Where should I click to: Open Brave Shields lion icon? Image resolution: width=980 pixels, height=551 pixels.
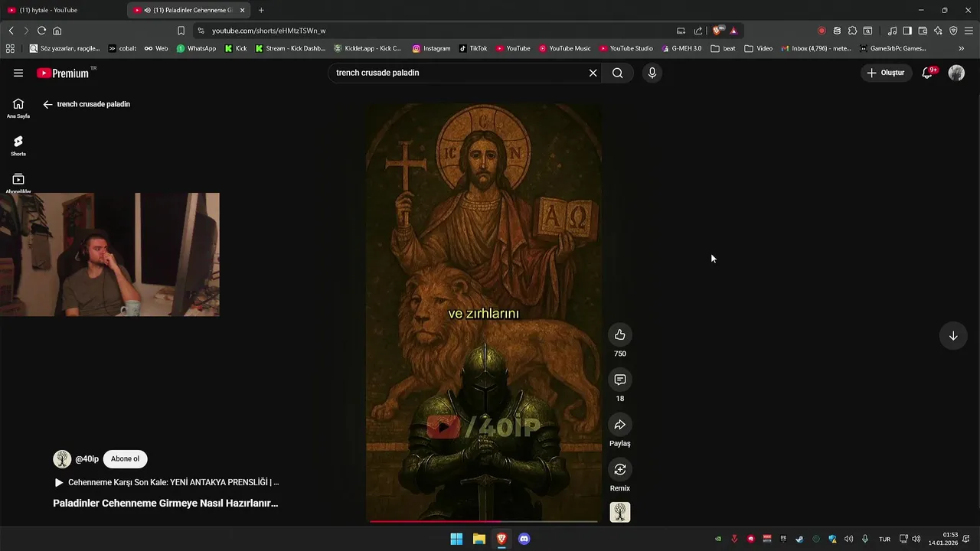(717, 31)
